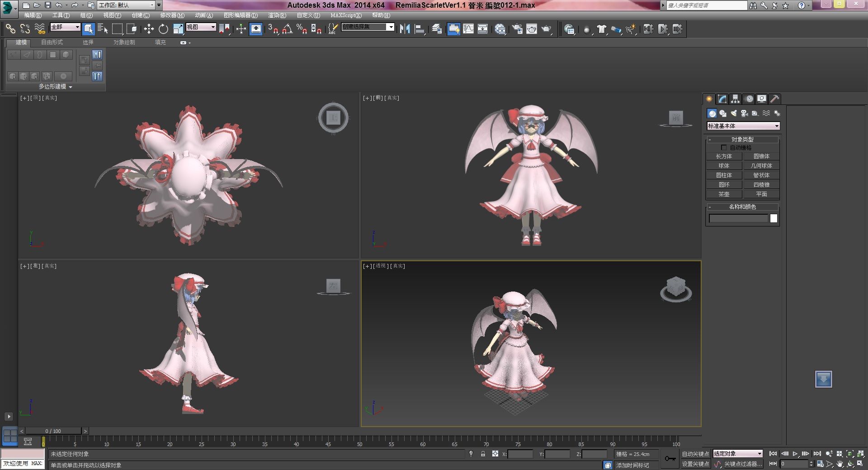Collapse the 对象类型 rollout
The width and height of the screenshot is (868, 470).
[x=742, y=140]
